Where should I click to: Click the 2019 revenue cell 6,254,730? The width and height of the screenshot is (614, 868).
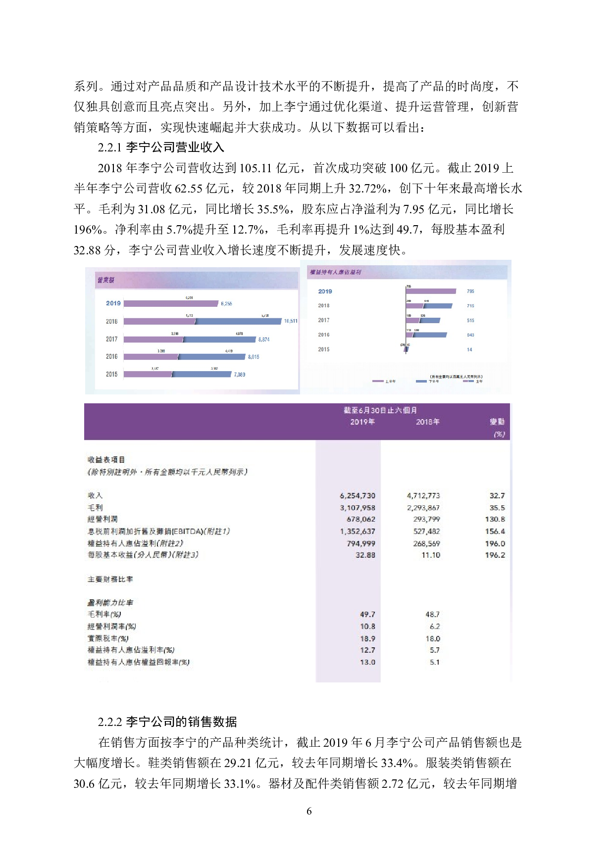(358, 495)
